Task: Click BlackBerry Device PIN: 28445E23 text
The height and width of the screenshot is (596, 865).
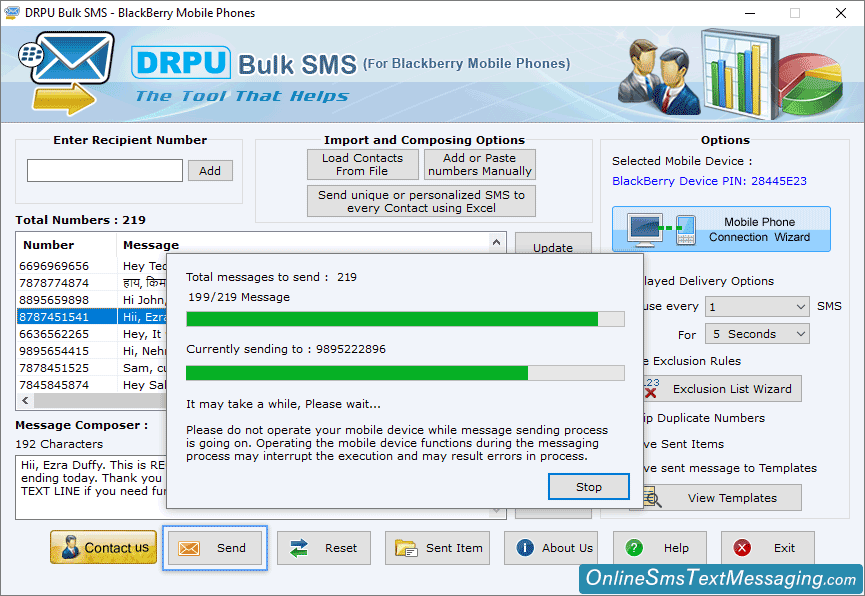Action: coord(709,181)
